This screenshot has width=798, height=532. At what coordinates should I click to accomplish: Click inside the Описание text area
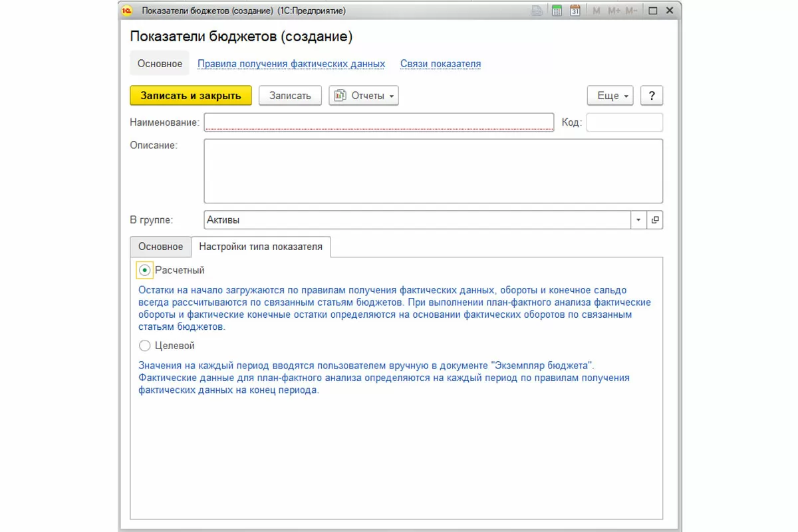[x=434, y=171]
